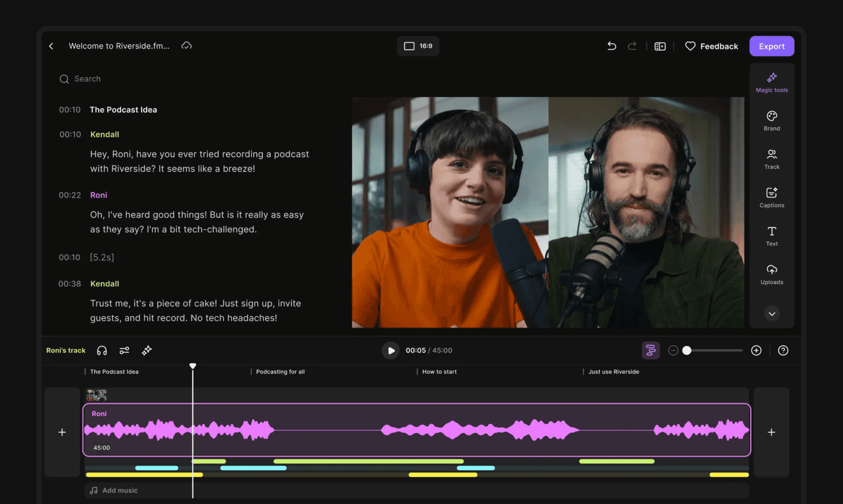Open Magic tools panel
Screen dimensions: 843x504
[771, 82]
